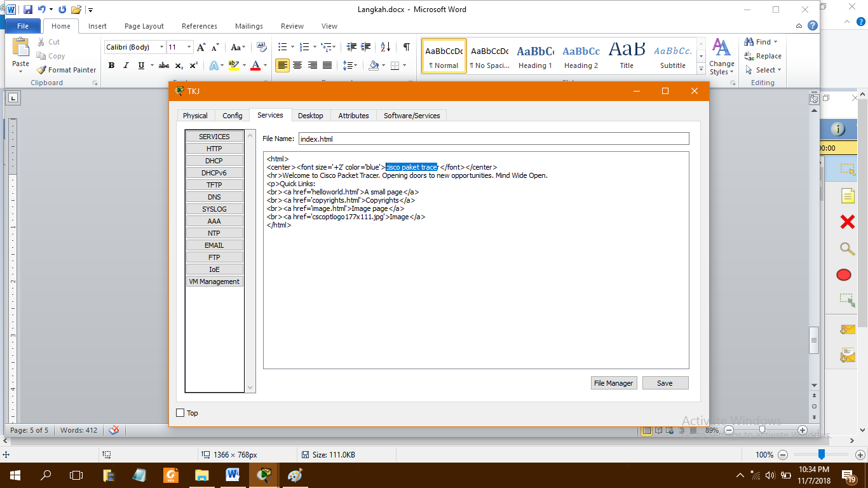The height and width of the screenshot is (488, 868).
Task: Toggle Bold formatting in Word
Action: point(111,65)
